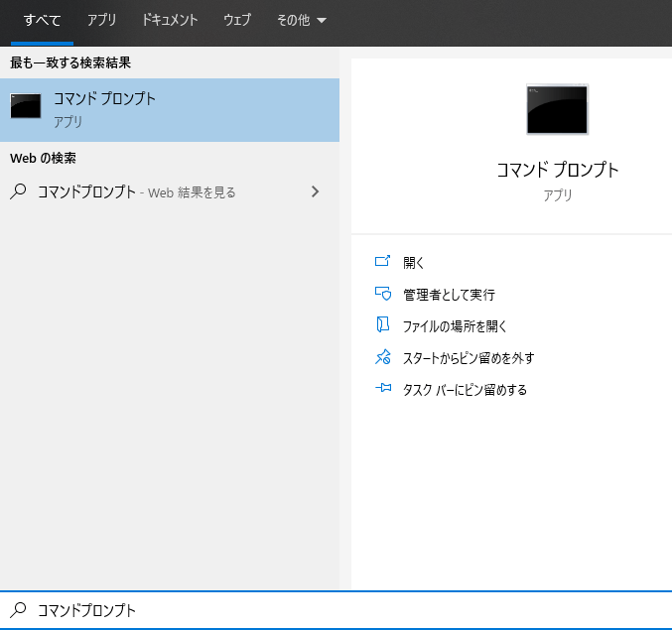Viewport: 672px width, 630px height.
Task: Select the ウェブ filter tab
Action: point(237,20)
